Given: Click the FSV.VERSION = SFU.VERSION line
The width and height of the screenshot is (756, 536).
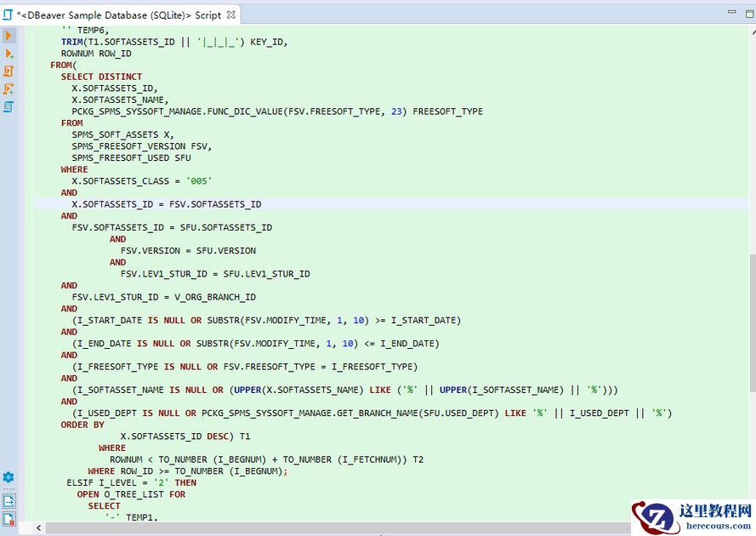Looking at the screenshot, I should point(188,250).
